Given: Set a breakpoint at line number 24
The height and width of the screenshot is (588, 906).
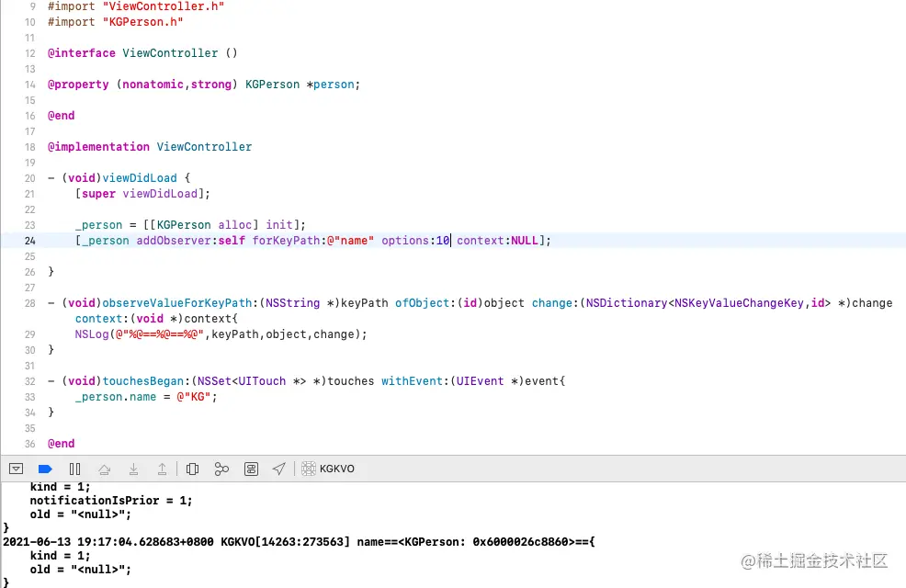Looking at the screenshot, I should coord(30,241).
